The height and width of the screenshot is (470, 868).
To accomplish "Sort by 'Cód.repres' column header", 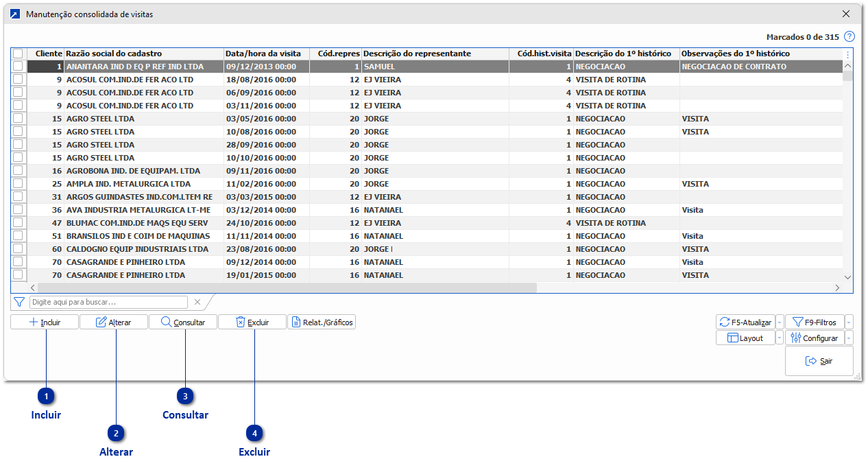I will tap(335, 54).
